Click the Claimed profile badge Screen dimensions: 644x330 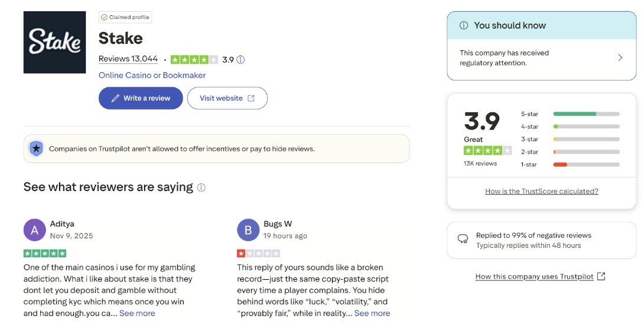point(125,18)
